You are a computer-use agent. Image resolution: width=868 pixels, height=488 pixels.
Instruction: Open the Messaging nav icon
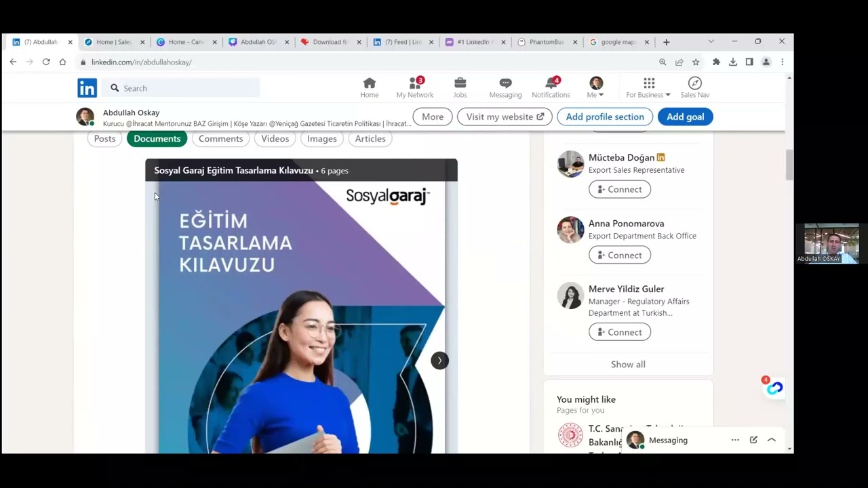tap(505, 88)
